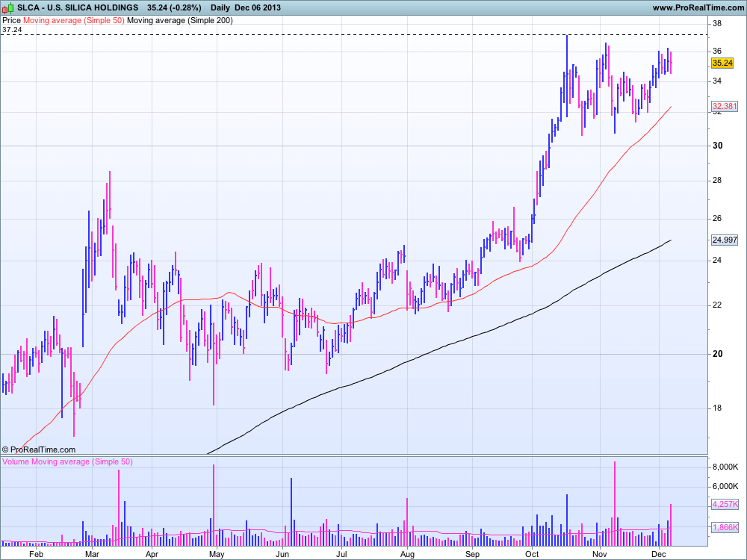Select the Moving average (Simple 50) legend
The height and width of the screenshot is (560, 747).
click(74, 20)
